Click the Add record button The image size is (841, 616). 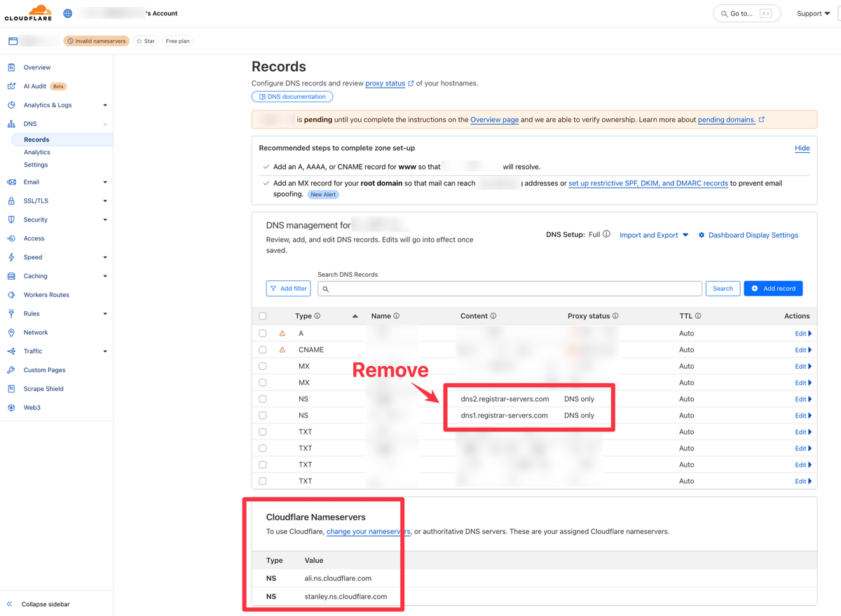(x=774, y=289)
